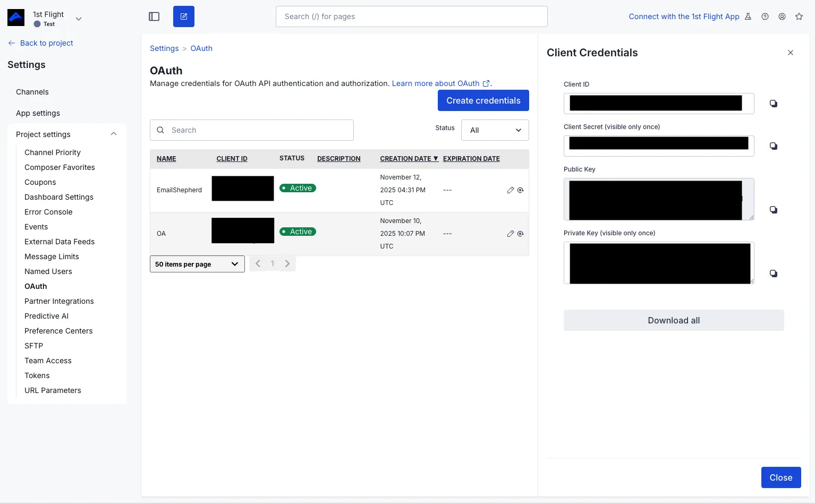Copy the Private Key value
The width and height of the screenshot is (815, 504).
(774, 274)
